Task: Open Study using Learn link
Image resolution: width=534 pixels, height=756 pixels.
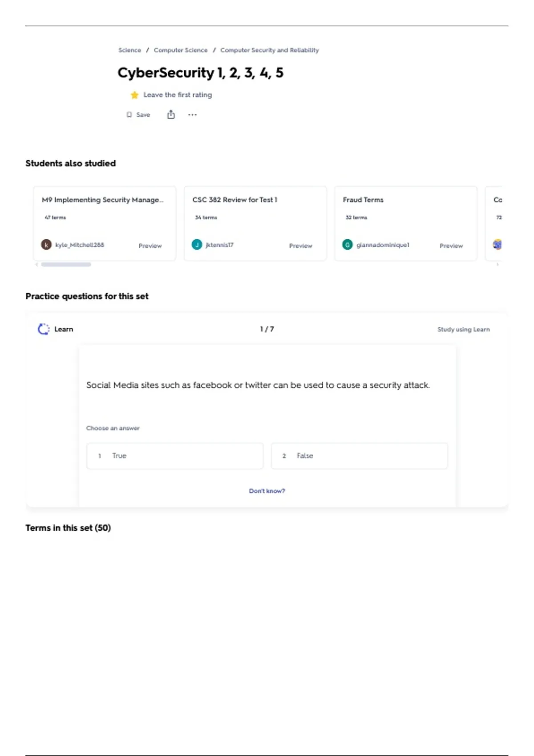Action: (x=463, y=330)
